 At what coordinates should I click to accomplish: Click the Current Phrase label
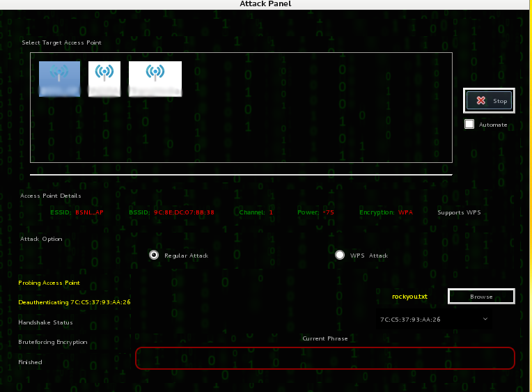click(325, 338)
